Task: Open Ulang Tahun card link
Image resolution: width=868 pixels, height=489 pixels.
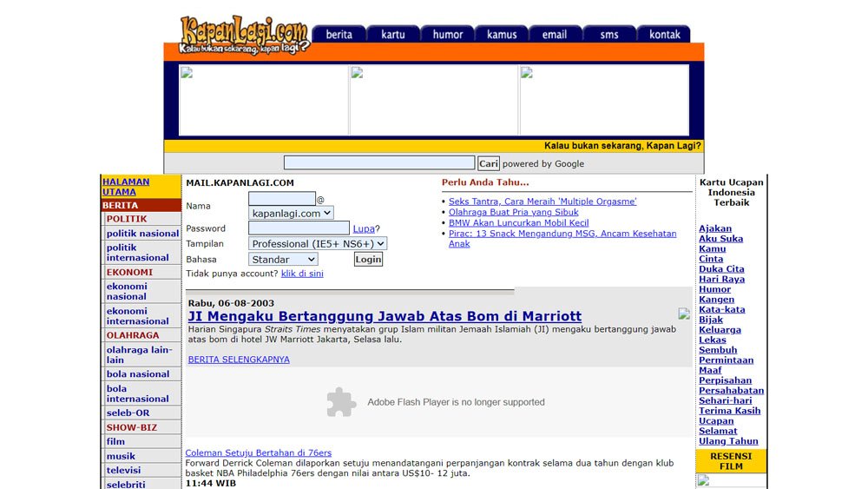Action: [x=728, y=441]
